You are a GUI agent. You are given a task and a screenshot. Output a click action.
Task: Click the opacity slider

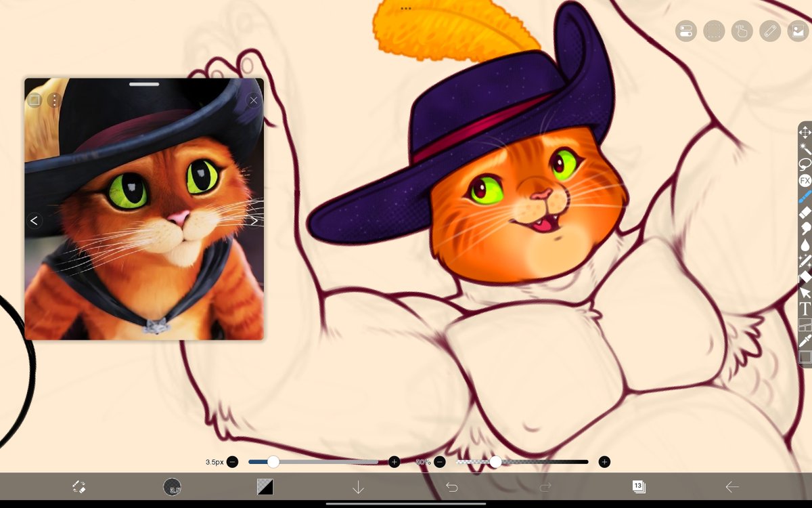click(522, 462)
